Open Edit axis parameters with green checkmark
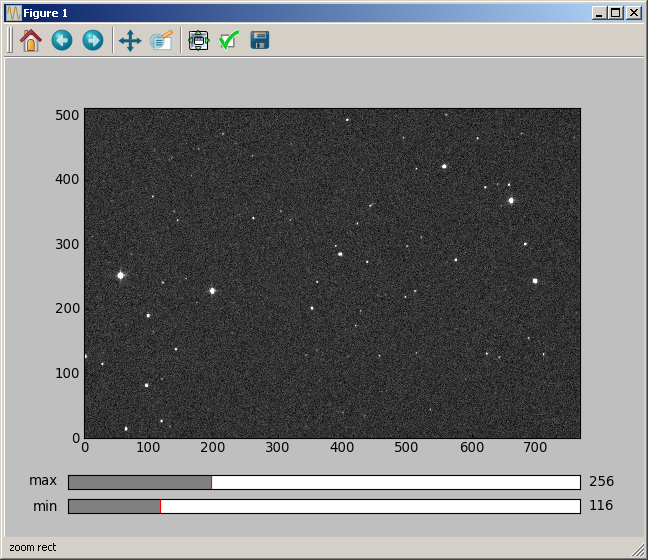This screenshot has width=648, height=560. [x=229, y=41]
